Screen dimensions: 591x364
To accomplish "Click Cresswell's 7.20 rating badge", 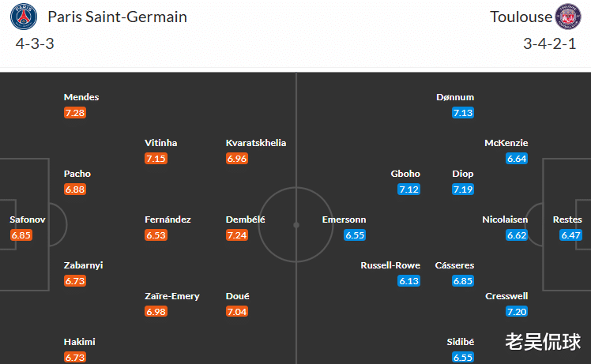I will coord(517,312).
